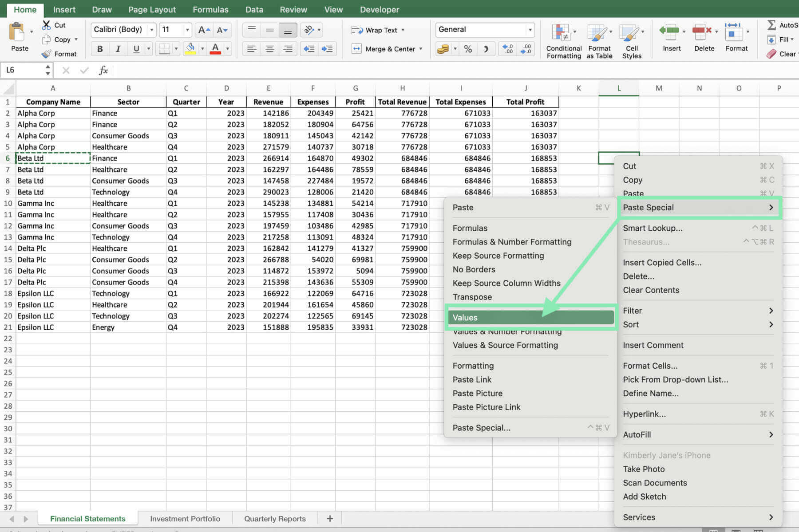Apply the borders icon
799x532 pixels.
[x=164, y=49]
